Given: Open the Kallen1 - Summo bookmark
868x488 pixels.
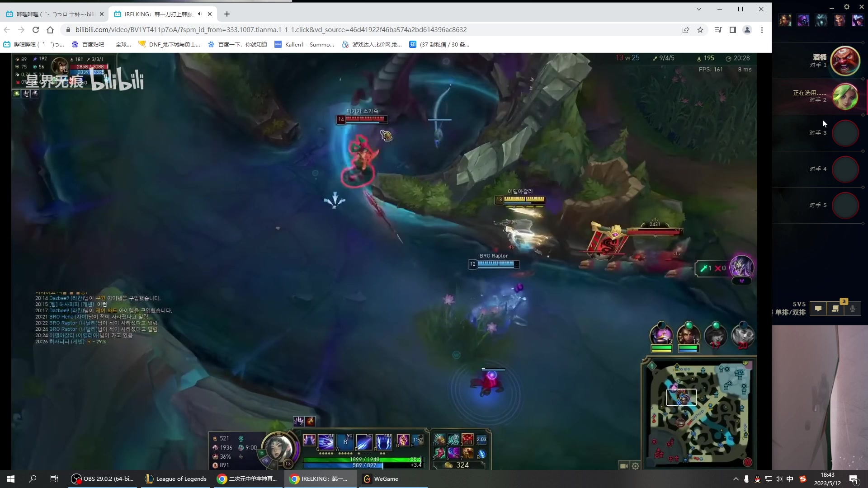Looking at the screenshot, I should [305, 44].
